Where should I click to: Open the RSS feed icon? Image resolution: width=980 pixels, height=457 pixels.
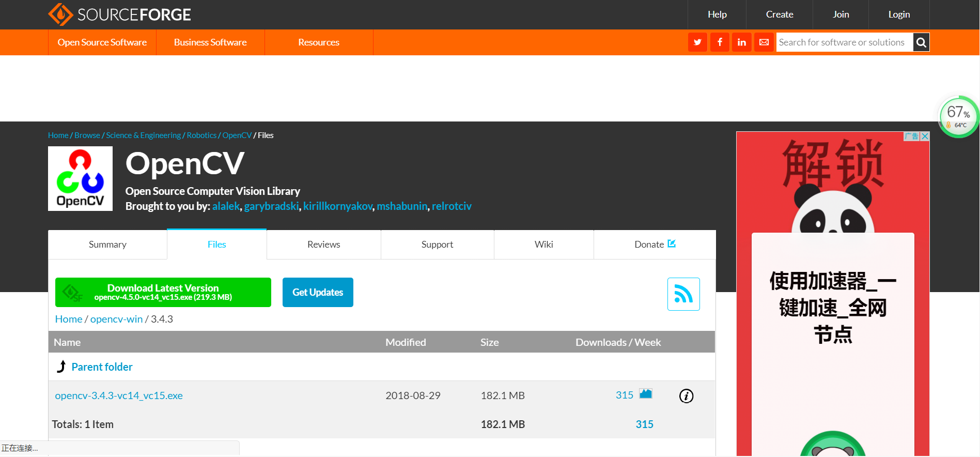(x=683, y=294)
